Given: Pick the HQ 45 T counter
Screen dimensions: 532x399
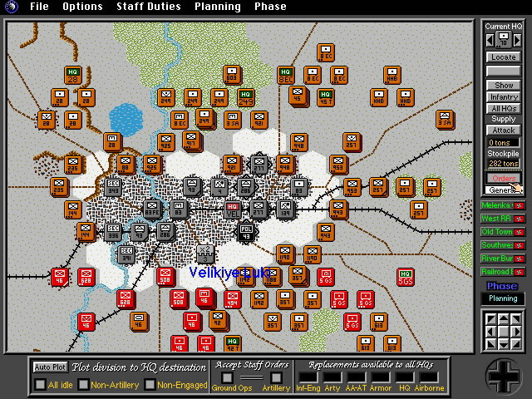Looking at the screenshot, I should click(326, 98).
